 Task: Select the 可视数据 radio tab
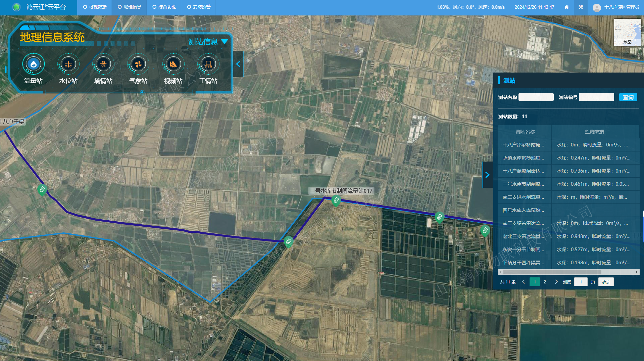pos(95,7)
